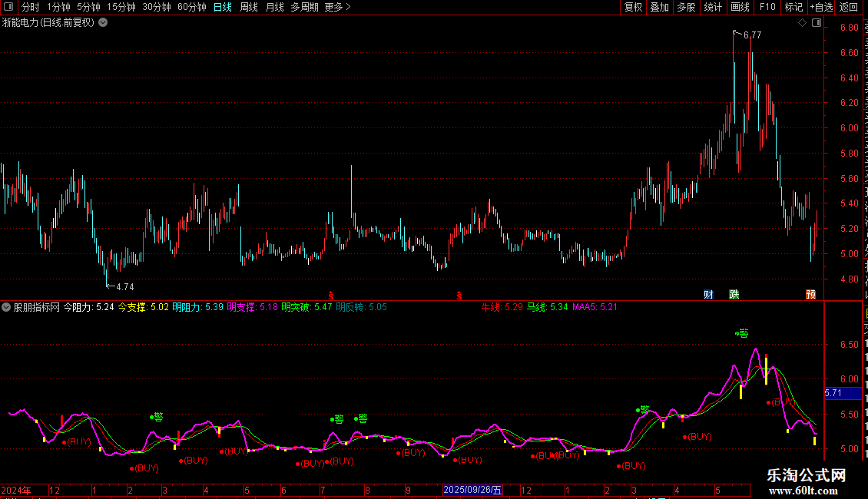Switch to 5分钟 period
The image size is (868, 499).
(x=88, y=7)
